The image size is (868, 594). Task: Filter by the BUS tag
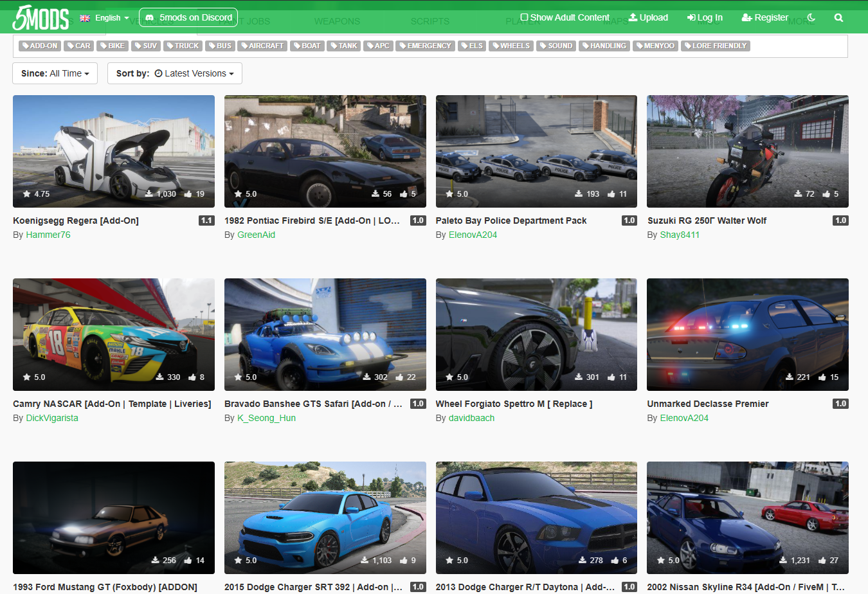tap(220, 46)
